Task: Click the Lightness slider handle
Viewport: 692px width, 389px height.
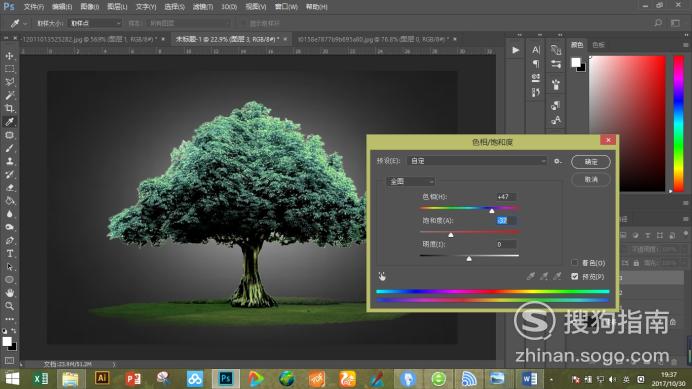Action: coord(469,258)
